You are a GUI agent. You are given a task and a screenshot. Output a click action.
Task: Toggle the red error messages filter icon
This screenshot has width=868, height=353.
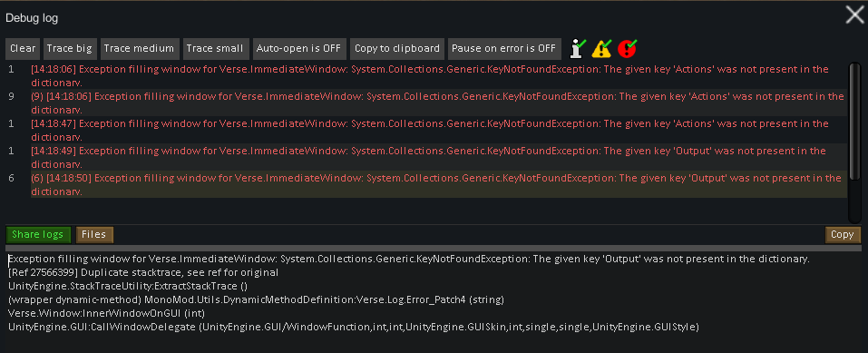628,48
